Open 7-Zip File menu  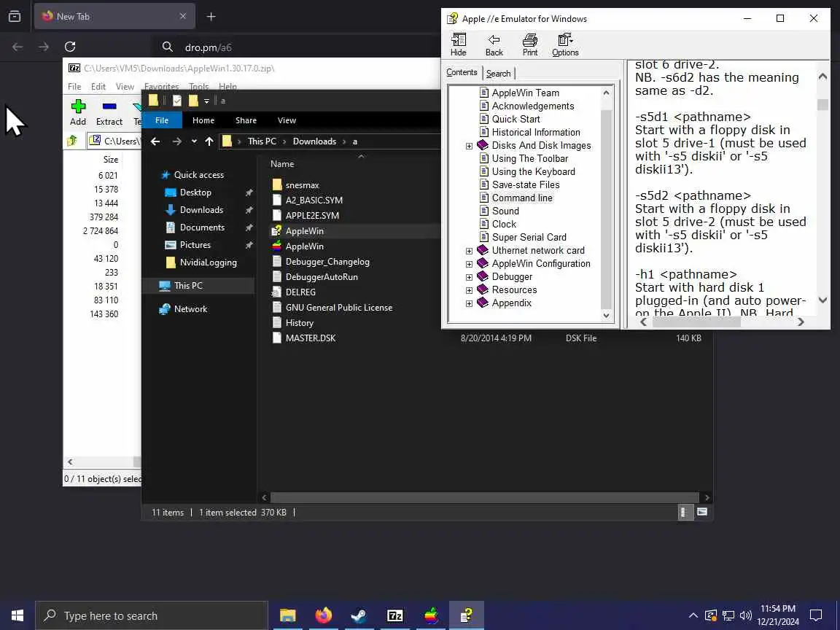[74, 86]
